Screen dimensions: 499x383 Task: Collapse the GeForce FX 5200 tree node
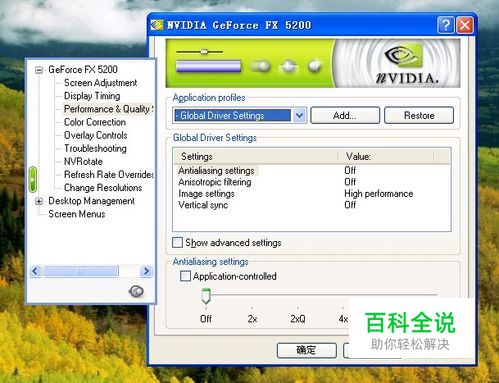(39, 70)
